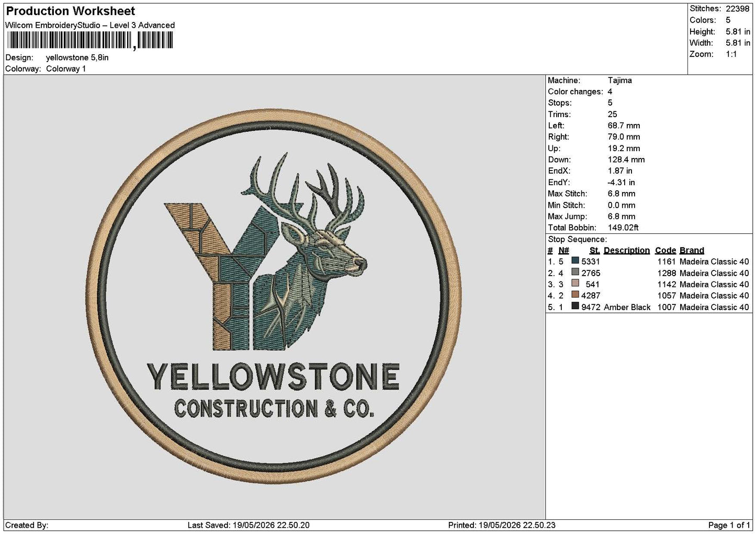This screenshot has height=534, width=756.
Task: Click the Max Stitch value 6.8 mm
Action: pos(622,194)
